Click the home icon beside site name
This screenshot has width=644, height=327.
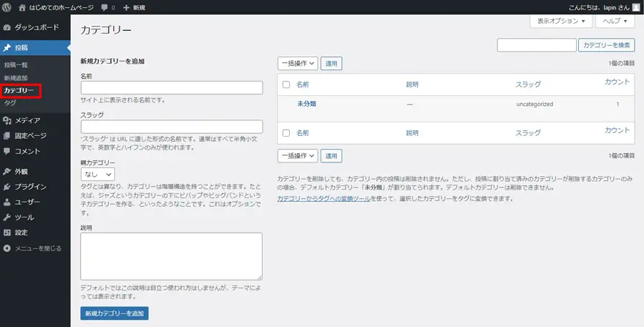click(22, 7)
